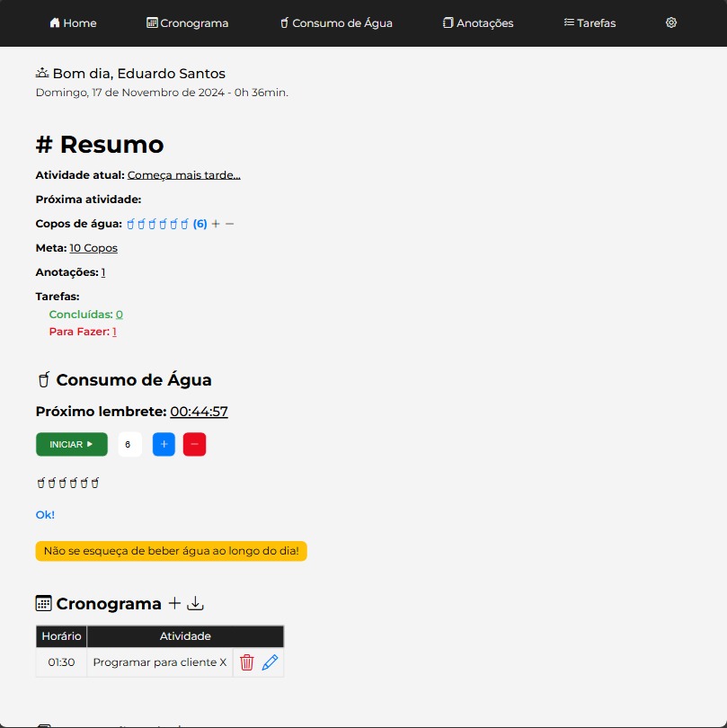The width and height of the screenshot is (727, 728).
Task: Click the Anotações count link '1'
Action: pos(103,272)
